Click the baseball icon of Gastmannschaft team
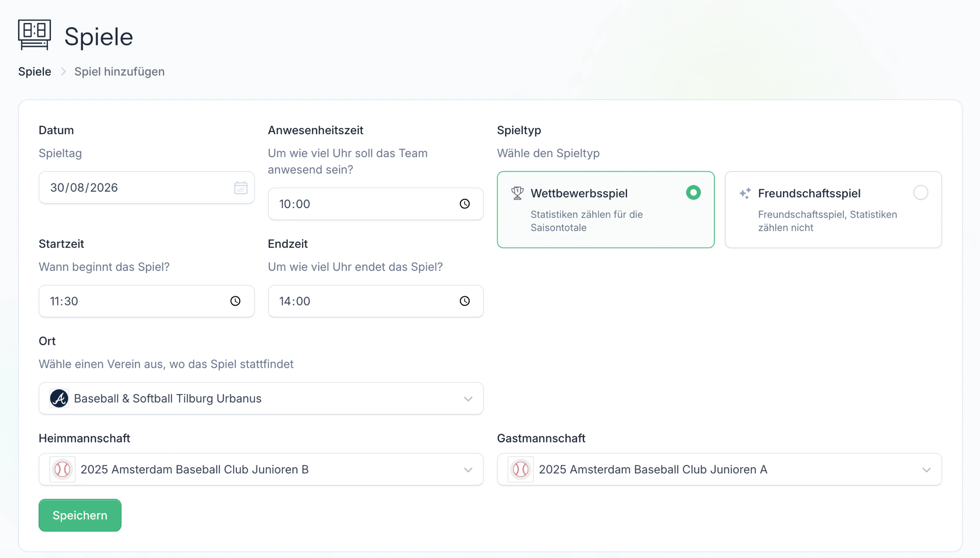The image size is (980, 558). click(520, 469)
